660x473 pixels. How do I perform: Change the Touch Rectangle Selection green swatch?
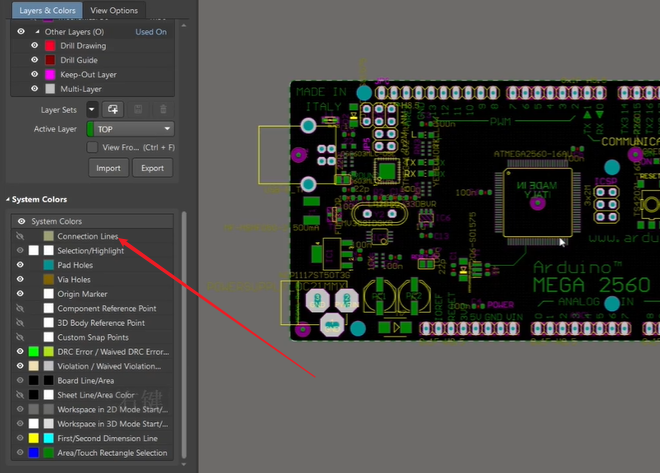click(x=49, y=453)
